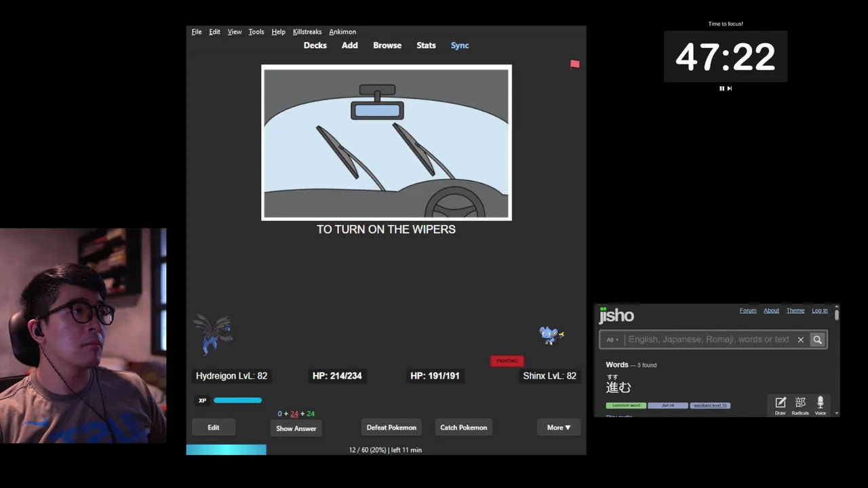868x488 pixels.
Task: Click the Jisho Log in link
Action: [820, 310]
